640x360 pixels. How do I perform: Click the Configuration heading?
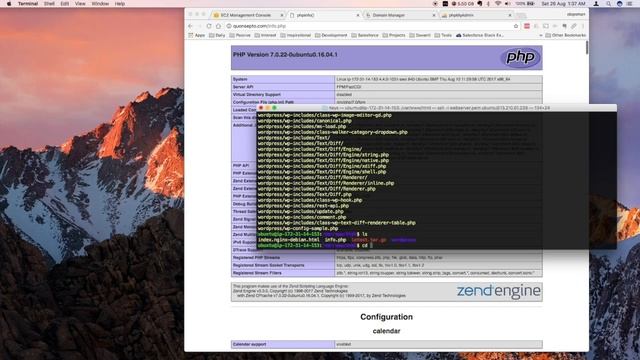[x=386, y=317]
